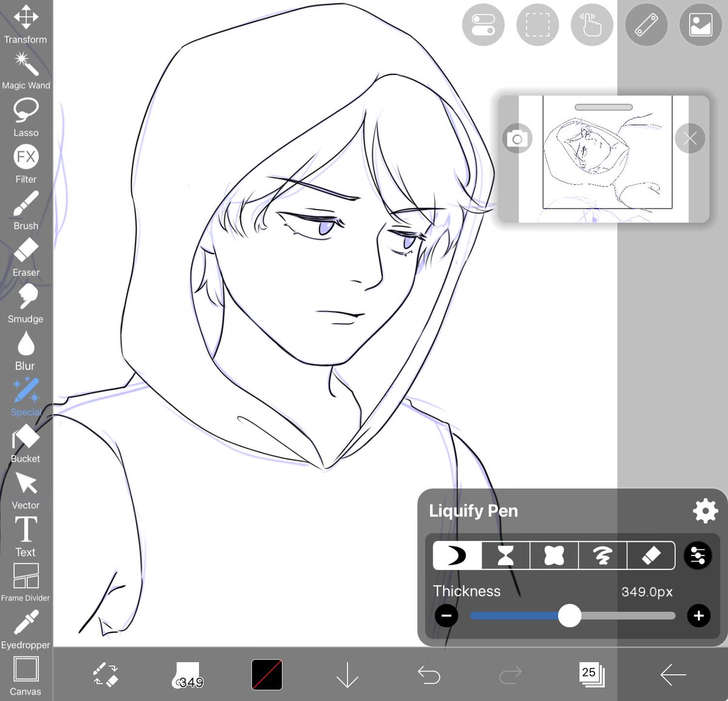The width and height of the screenshot is (728, 701).
Task: Select the swirl liquify mode
Action: tap(602, 555)
